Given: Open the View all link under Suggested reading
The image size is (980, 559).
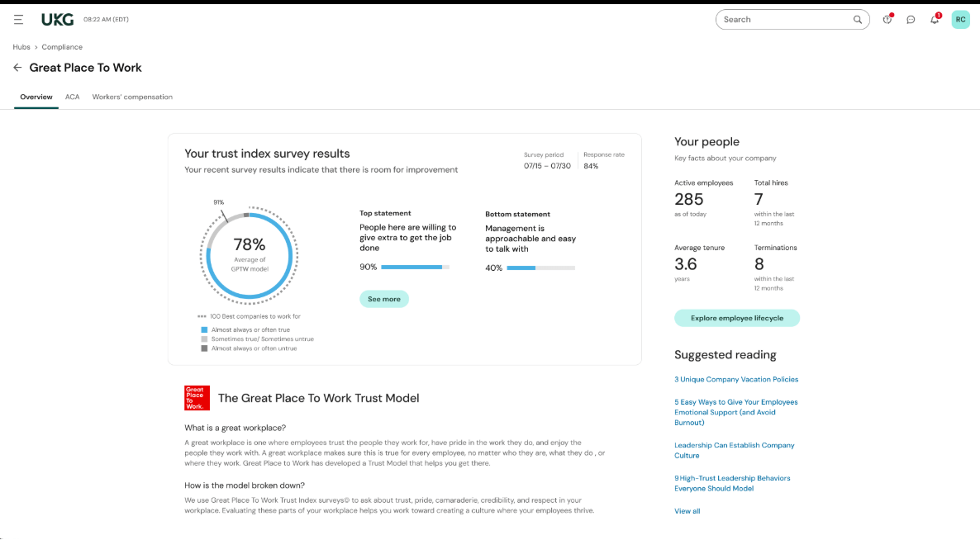Looking at the screenshot, I should pyautogui.click(x=687, y=510).
